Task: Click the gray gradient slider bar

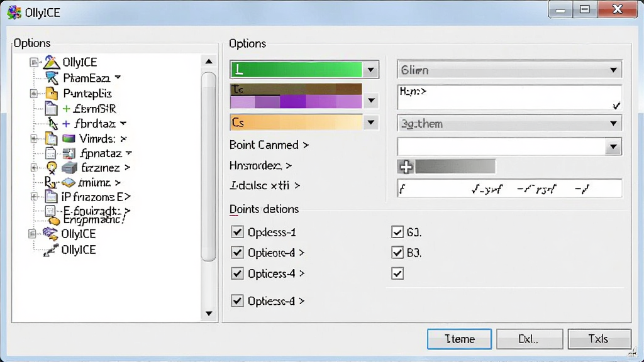Action: 455,167
